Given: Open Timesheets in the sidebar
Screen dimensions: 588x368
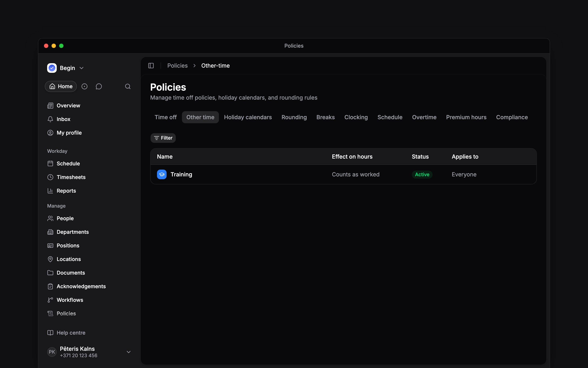Looking at the screenshot, I should click(89, 177).
